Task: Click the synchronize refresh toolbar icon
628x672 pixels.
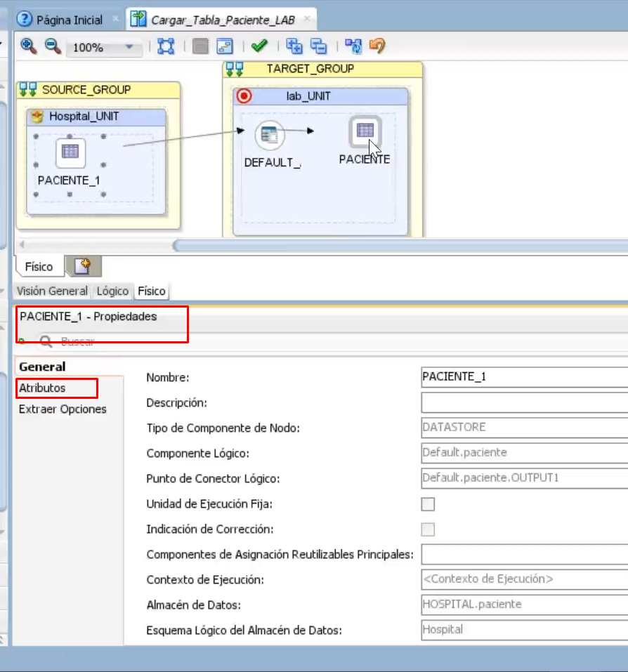Action: coord(353,46)
